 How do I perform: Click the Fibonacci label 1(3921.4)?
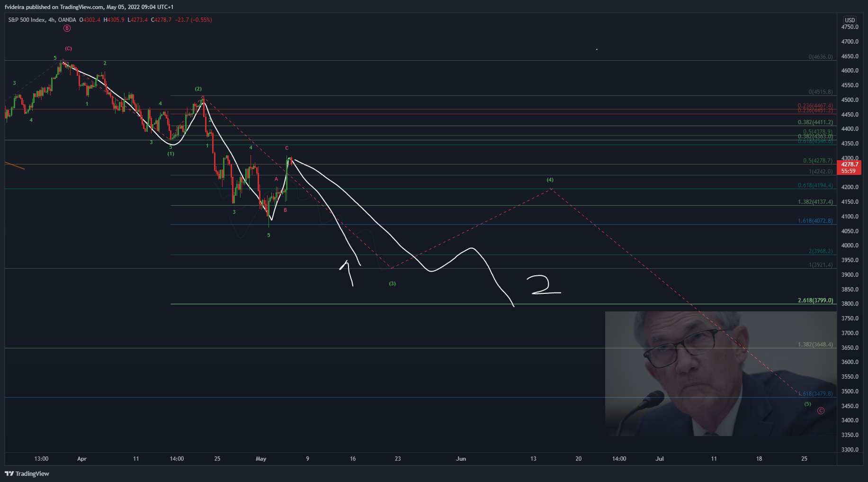pos(821,265)
